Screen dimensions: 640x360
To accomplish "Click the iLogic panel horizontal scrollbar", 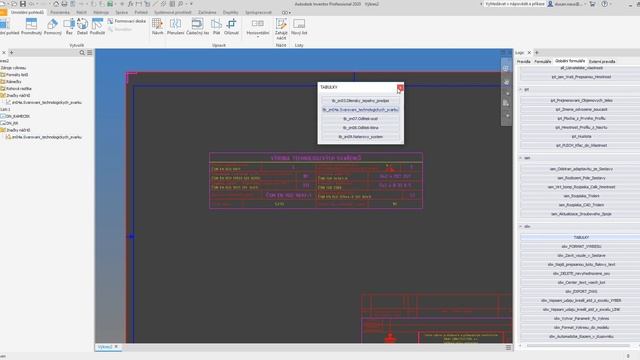I will coord(578,346).
